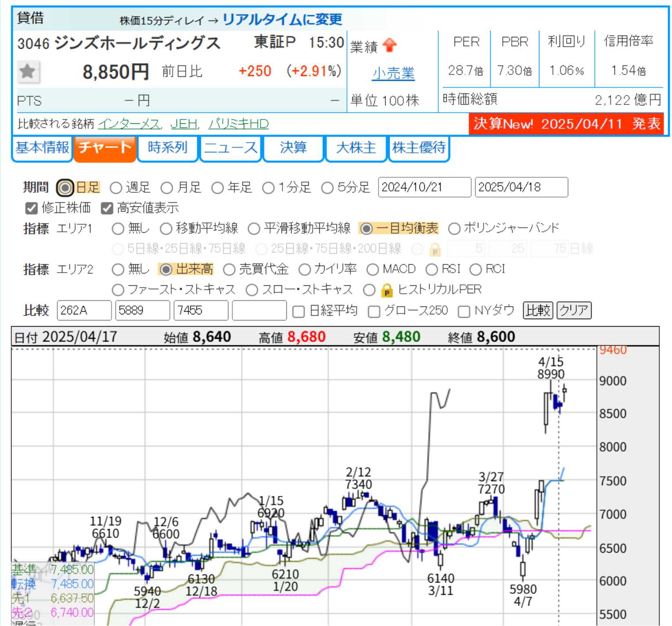Open the リアルタイムに変更 link

[x=282, y=19]
